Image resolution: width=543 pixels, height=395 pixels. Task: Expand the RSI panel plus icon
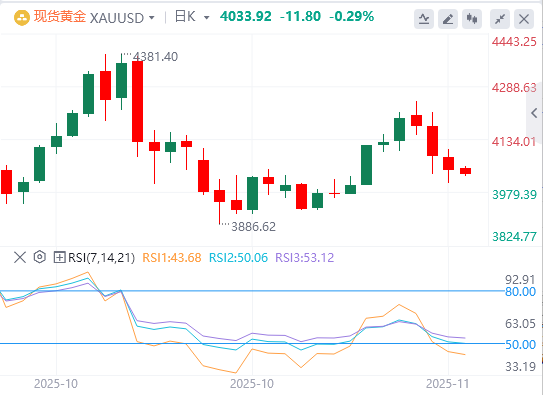click(60, 258)
